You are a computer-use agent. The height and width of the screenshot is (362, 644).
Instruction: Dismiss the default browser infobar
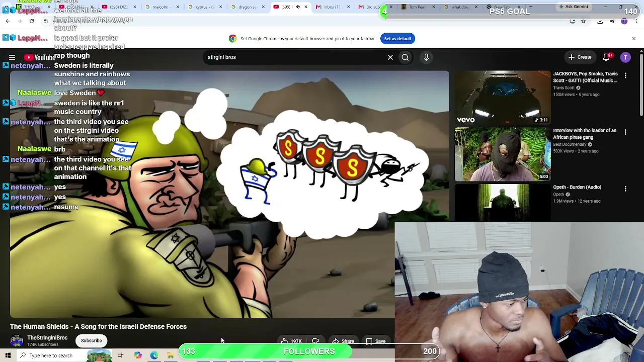[633, 39]
